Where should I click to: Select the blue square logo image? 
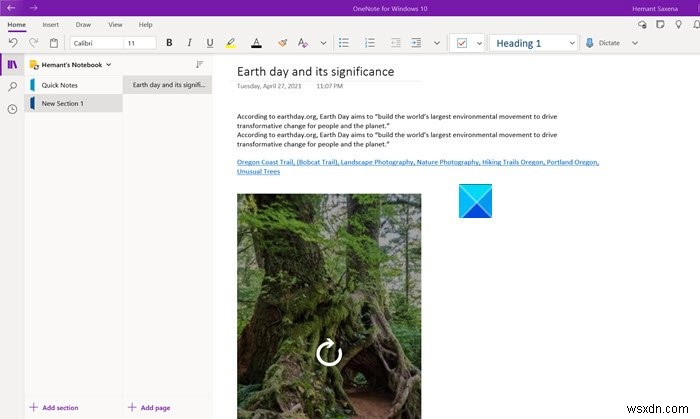point(475,201)
